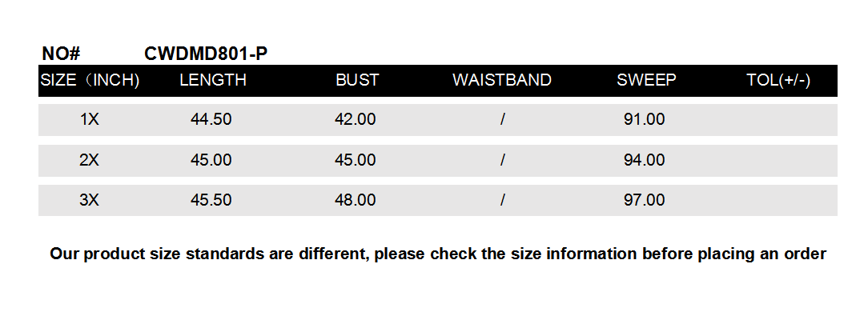Select the LENGTH column header
The image size is (868, 320).
(x=213, y=80)
